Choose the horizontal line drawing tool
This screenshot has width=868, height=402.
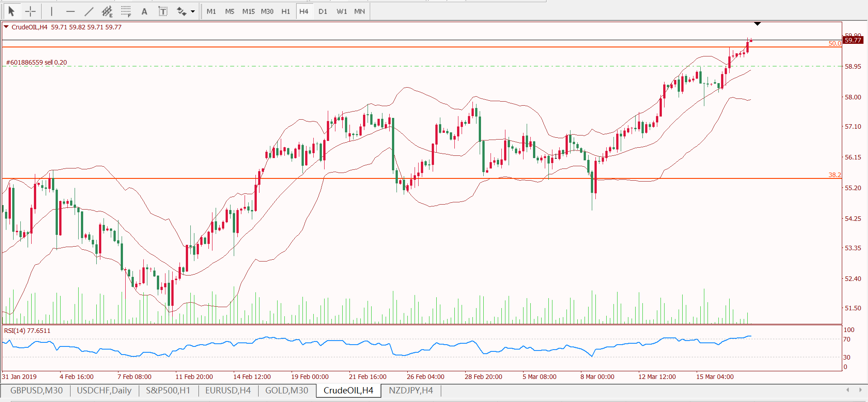pos(70,11)
